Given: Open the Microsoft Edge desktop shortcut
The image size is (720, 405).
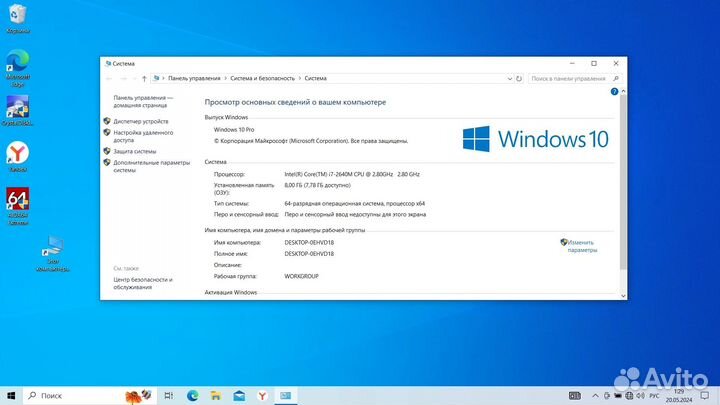Looking at the screenshot, I should point(17,68).
